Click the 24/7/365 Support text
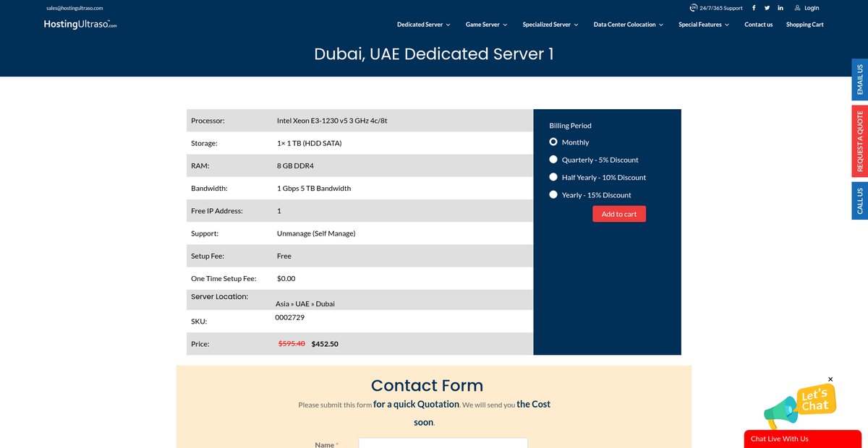This screenshot has height=448, width=868. (x=721, y=8)
